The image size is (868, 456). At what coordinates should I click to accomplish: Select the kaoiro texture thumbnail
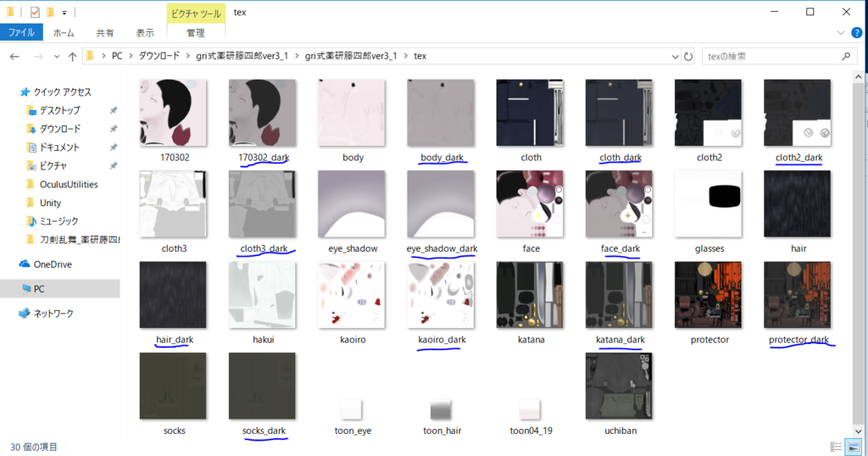coord(352,295)
